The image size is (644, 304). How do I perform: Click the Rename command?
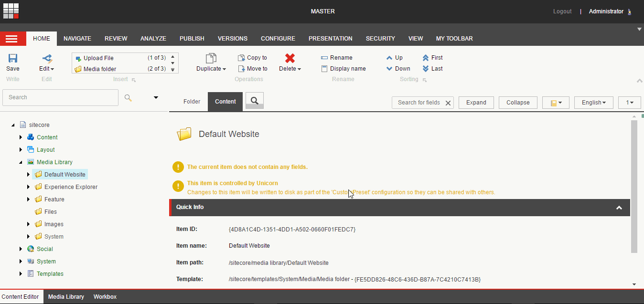[x=336, y=58]
